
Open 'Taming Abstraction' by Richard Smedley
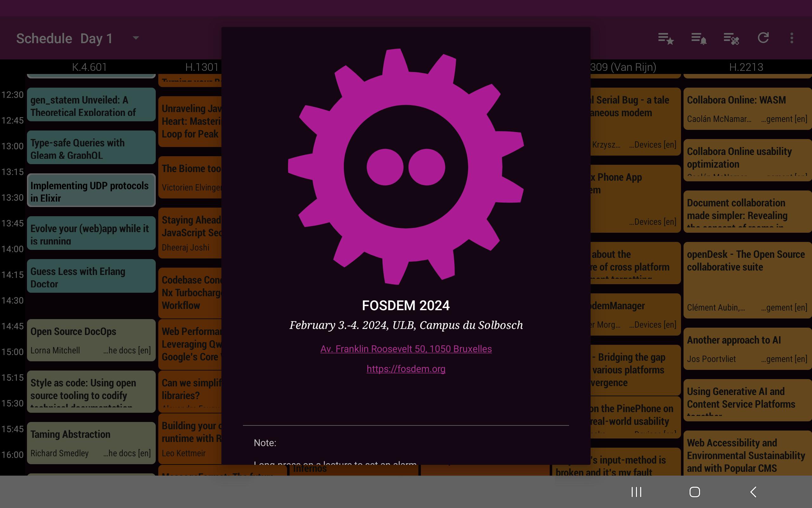tap(91, 443)
